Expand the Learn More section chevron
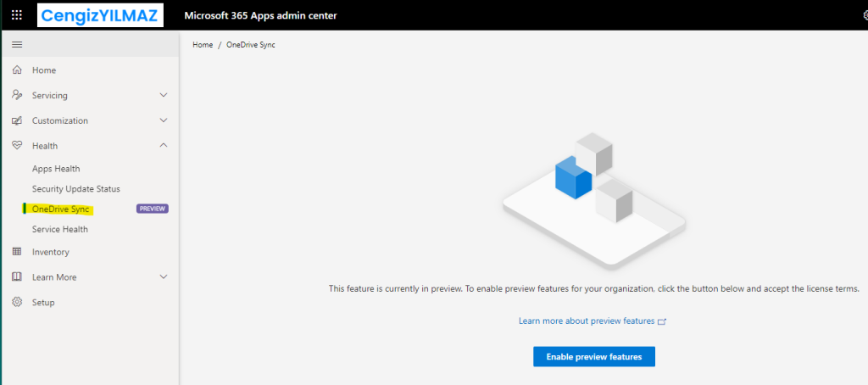 tap(164, 277)
